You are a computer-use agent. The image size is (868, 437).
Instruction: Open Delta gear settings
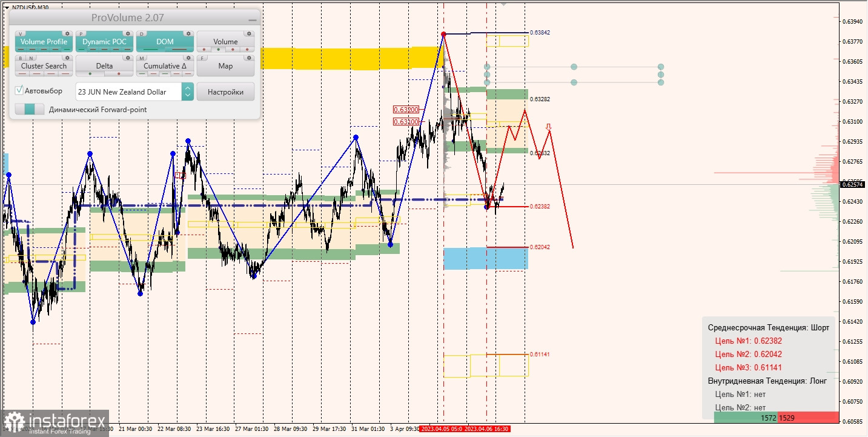[128, 58]
